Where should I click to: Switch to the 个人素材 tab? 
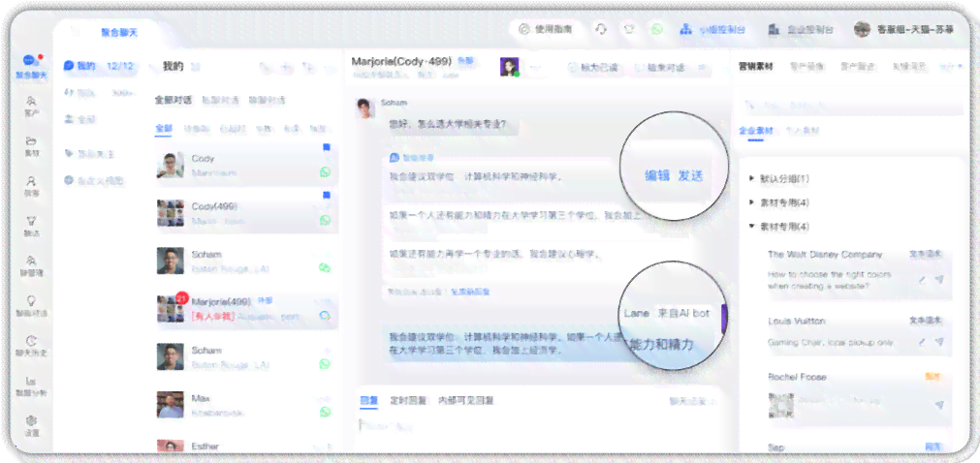pyautogui.click(x=802, y=131)
